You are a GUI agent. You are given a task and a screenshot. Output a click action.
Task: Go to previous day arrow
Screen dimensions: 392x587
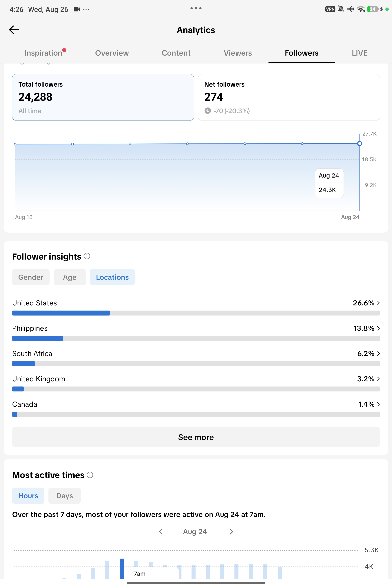coord(161,532)
